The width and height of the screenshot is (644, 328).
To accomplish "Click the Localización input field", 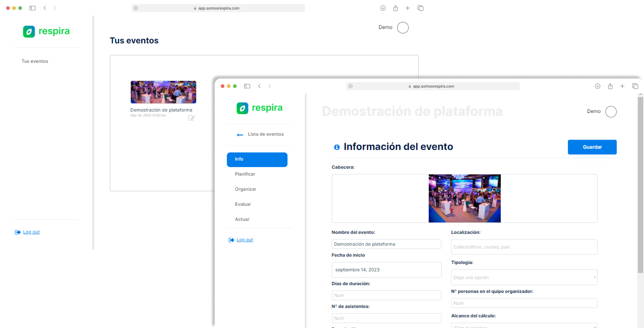I will (x=524, y=247).
